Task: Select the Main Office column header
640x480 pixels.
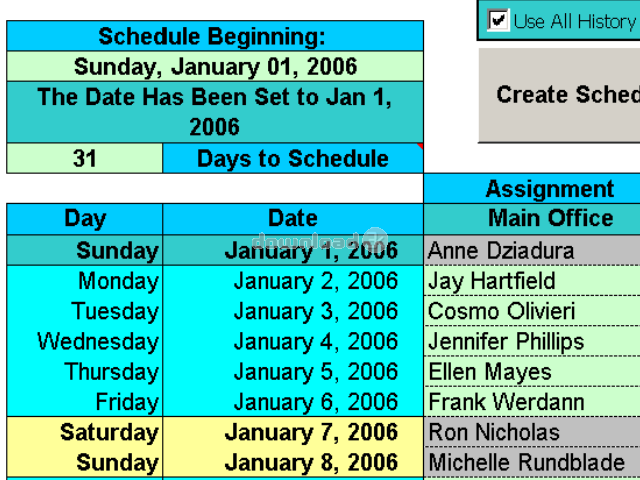Action: click(x=532, y=219)
